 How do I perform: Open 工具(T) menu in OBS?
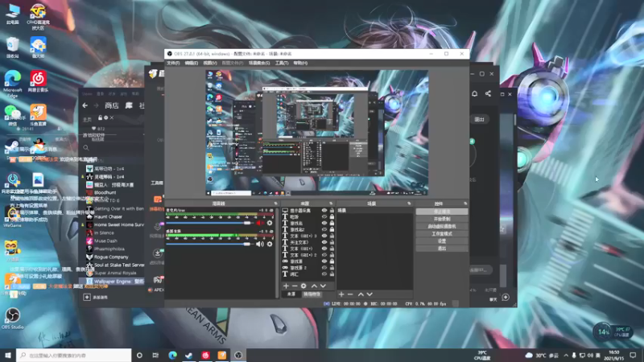[x=282, y=64]
